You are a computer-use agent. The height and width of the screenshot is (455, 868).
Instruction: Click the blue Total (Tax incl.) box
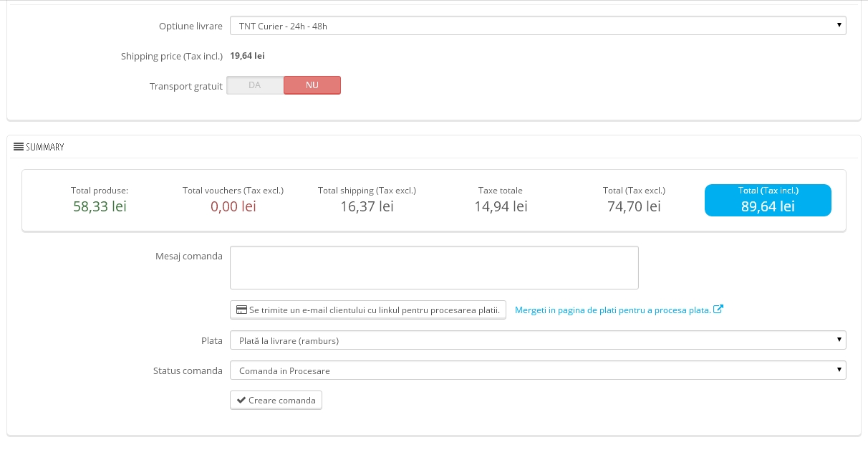(x=768, y=200)
